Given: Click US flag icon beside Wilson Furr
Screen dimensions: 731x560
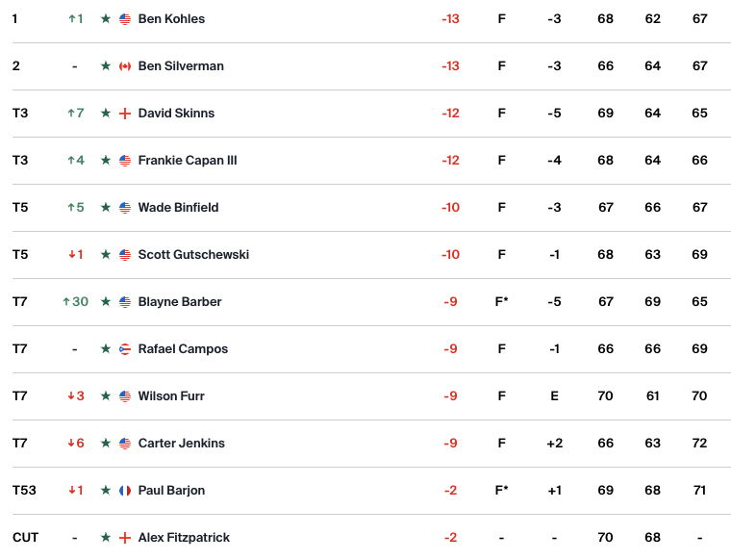Looking at the screenshot, I should (x=125, y=396).
